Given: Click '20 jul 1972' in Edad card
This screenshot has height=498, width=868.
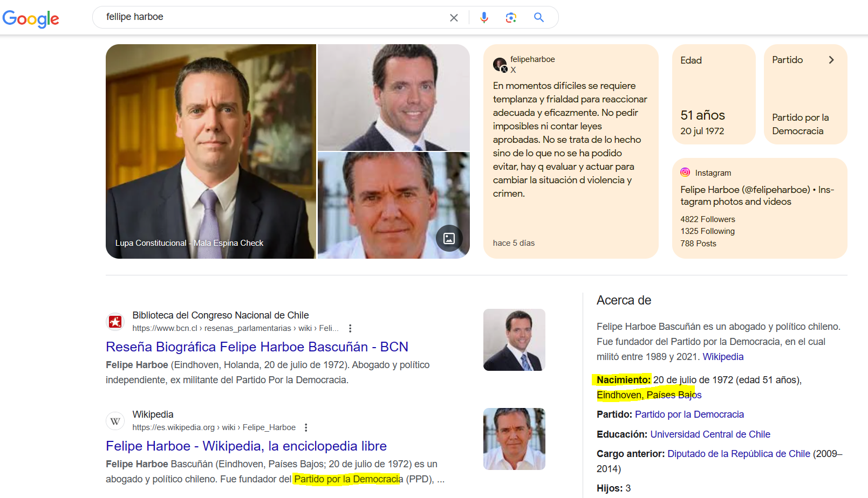Looking at the screenshot, I should point(702,131).
